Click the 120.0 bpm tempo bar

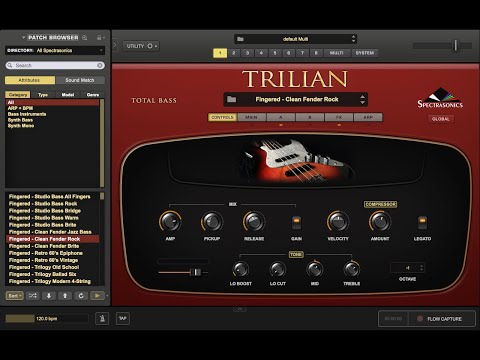[x=47, y=319]
